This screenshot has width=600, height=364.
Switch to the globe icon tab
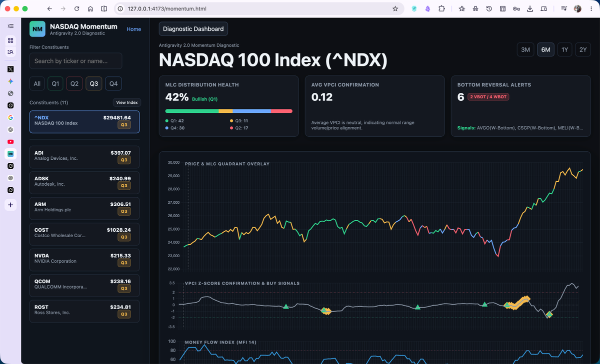(x=10, y=93)
